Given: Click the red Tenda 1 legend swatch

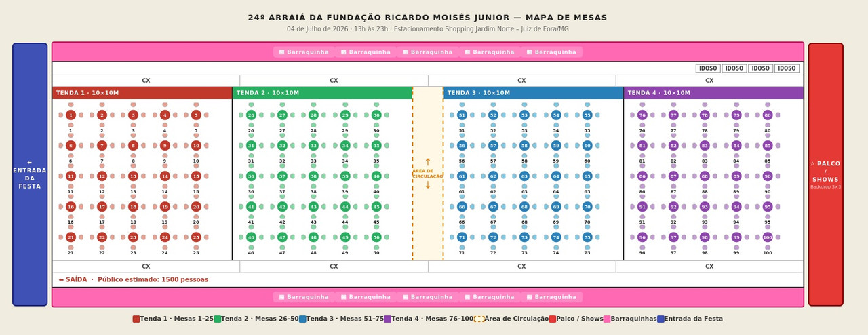Looking at the screenshot, I should [136, 319].
